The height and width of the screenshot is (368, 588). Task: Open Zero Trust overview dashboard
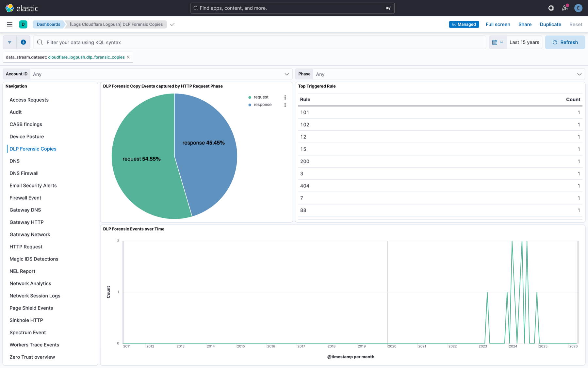tap(32, 357)
